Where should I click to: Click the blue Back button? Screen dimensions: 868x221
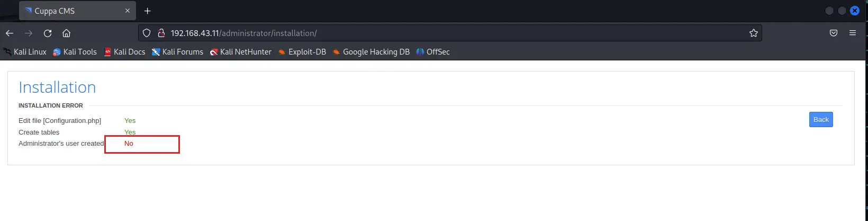click(x=820, y=120)
